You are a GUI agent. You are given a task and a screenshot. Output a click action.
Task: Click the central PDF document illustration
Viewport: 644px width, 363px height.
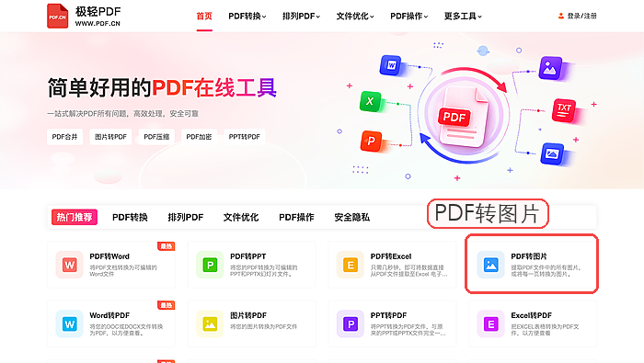click(x=464, y=117)
